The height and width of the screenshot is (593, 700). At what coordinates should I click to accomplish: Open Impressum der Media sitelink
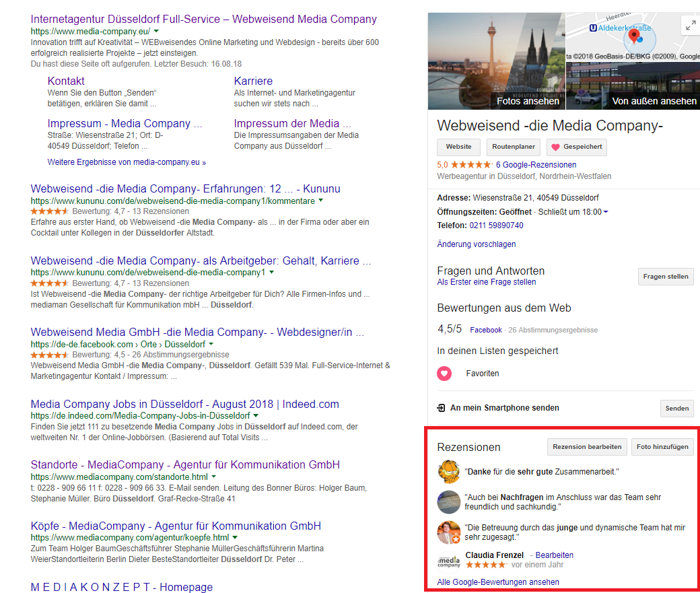point(292,123)
